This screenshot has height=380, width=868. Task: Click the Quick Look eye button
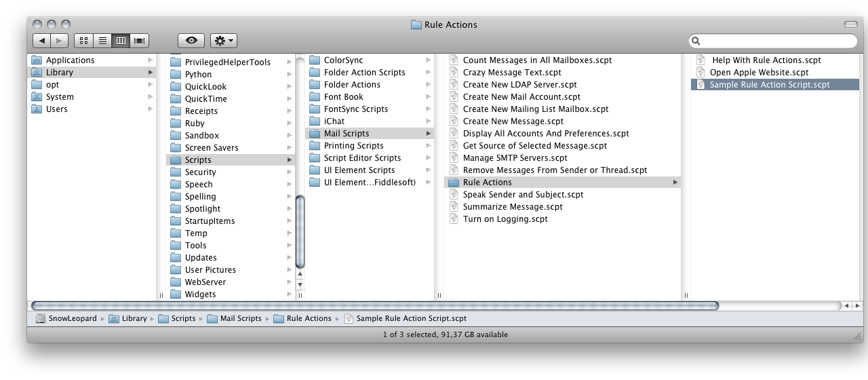(191, 41)
